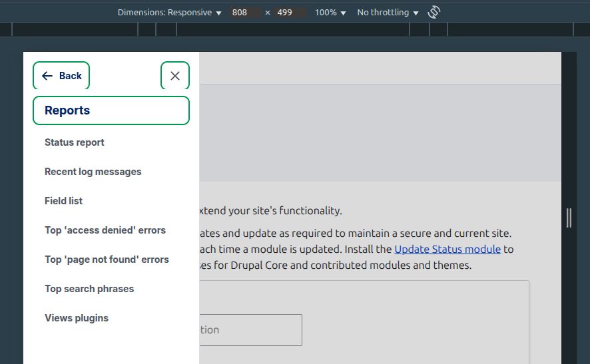Click the viewport height field showing 499
Image resolution: width=590 pixels, height=364 pixels.
[289, 13]
